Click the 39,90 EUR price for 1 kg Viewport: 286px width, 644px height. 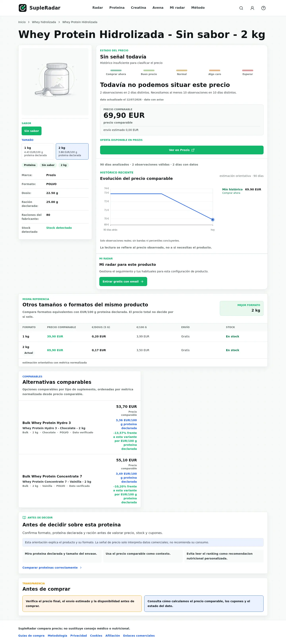(55, 336)
